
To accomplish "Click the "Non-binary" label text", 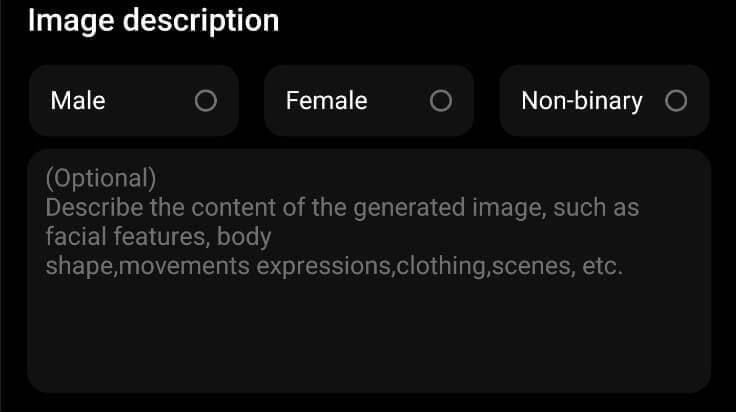I will pyautogui.click(x=581, y=101).
